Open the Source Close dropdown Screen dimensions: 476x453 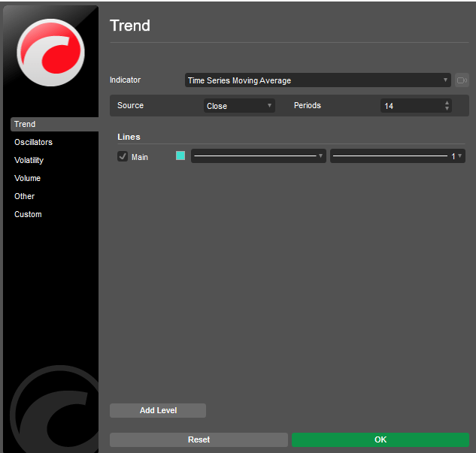[x=239, y=106]
